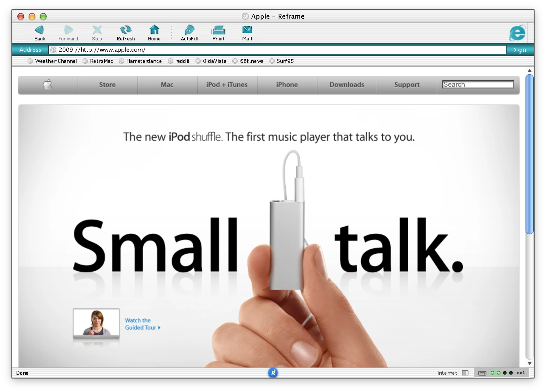546x392 pixels.
Task: Click the iPod shuffle headline text
Action: click(269, 137)
